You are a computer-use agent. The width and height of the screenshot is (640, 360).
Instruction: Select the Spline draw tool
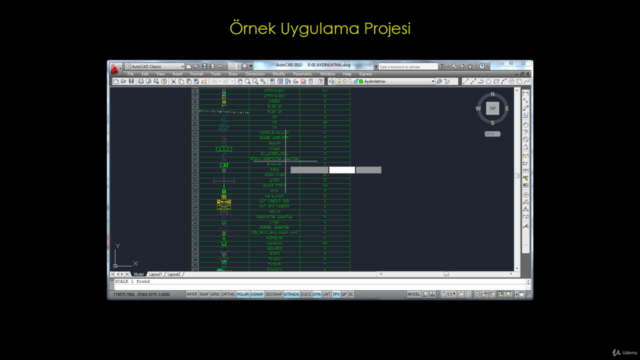[527, 81]
